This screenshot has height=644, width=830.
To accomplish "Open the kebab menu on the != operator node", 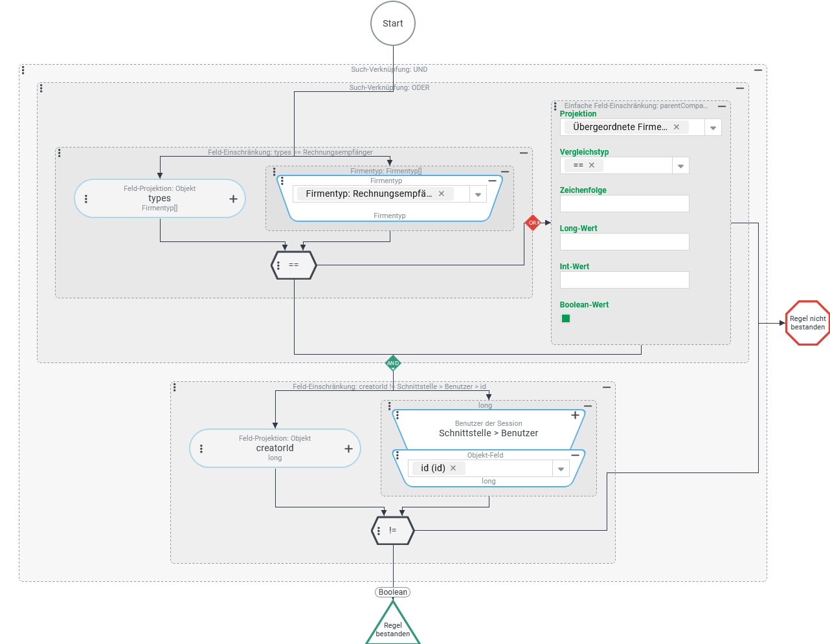I will point(379,531).
